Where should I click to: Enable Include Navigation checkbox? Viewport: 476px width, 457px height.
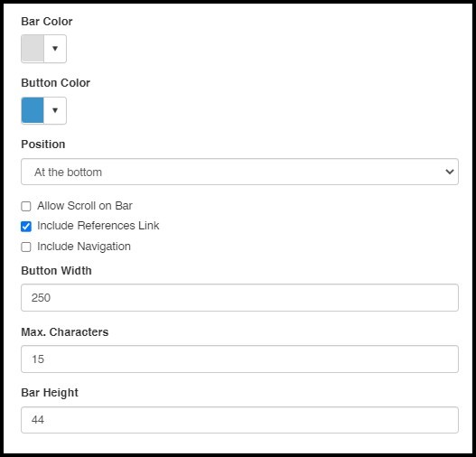click(26, 247)
